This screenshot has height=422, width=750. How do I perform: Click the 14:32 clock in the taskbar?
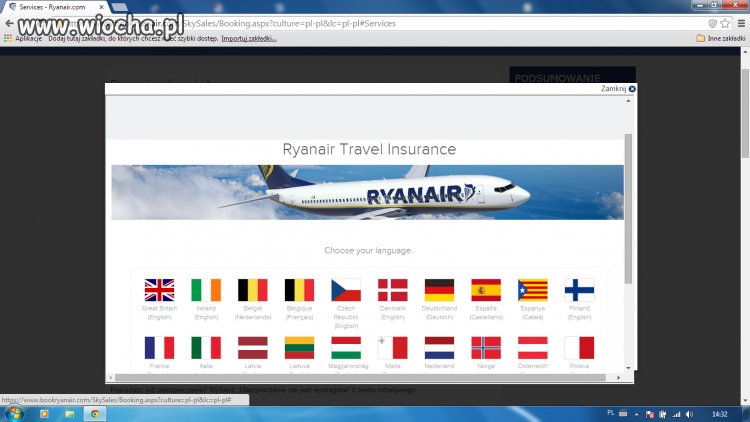tap(719, 414)
